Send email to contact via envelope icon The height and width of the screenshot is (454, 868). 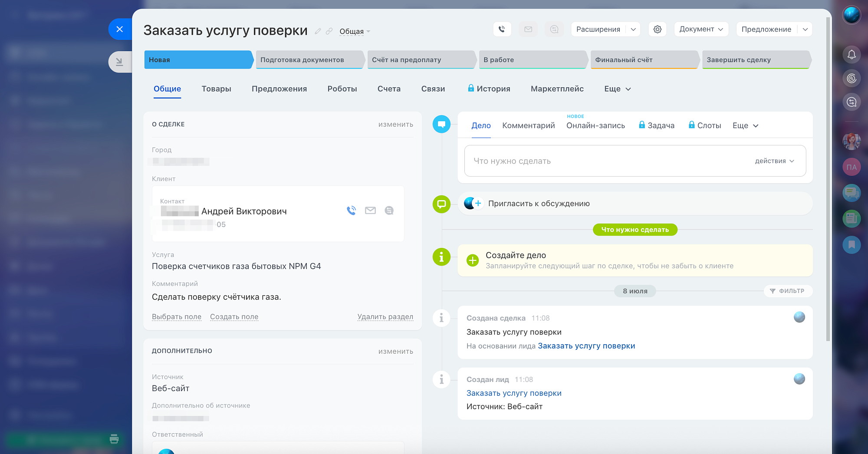370,211
